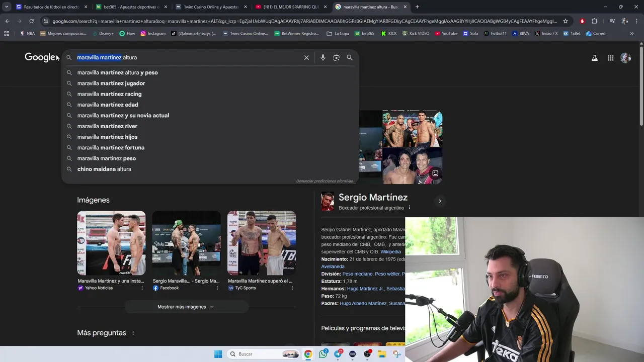Open Yahoo Noticias image thumbnail
644x362 pixels.
pos(111,243)
